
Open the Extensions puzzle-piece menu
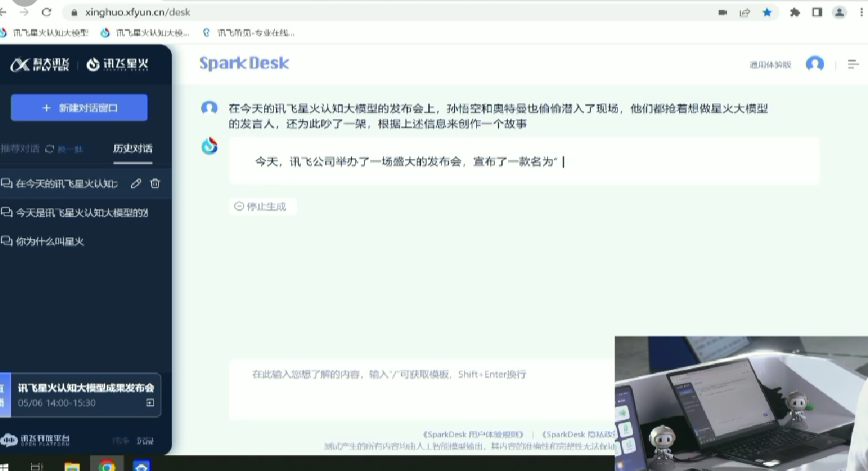pyautogui.click(x=795, y=12)
